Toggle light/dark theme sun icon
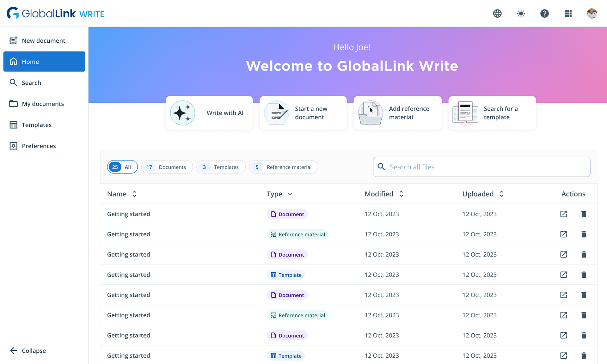Image resolution: width=607 pixels, height=364 pixels. point(521,14)
